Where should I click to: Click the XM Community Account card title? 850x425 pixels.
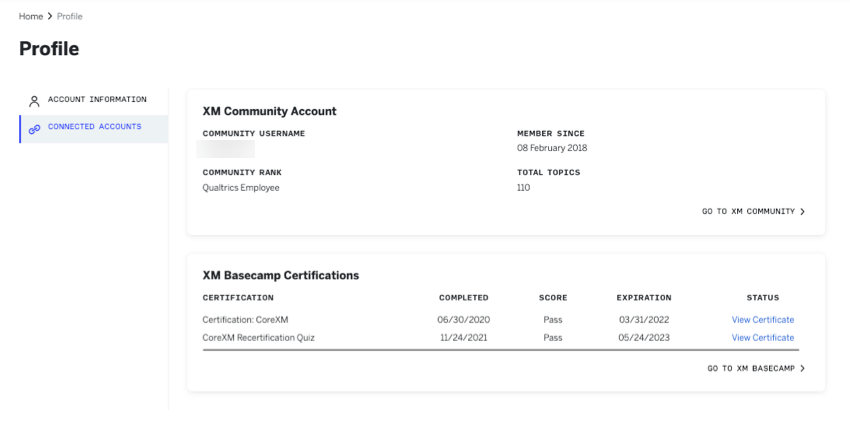coord(269,111)
